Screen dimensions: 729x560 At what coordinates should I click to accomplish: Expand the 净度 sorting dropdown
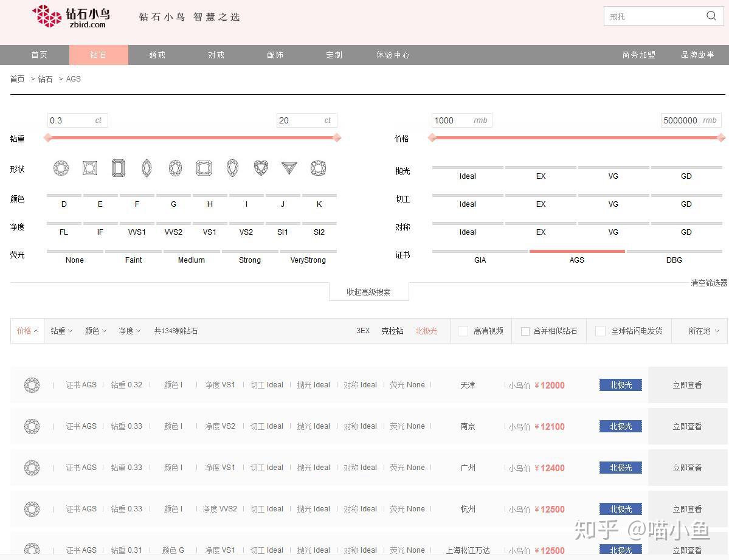tap(129, 331)
